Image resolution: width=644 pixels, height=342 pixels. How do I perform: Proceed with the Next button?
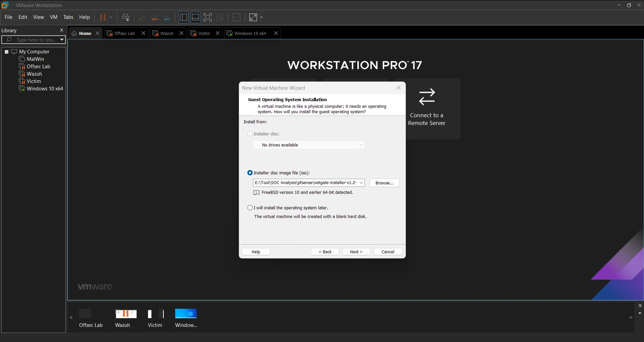point(356,252)
